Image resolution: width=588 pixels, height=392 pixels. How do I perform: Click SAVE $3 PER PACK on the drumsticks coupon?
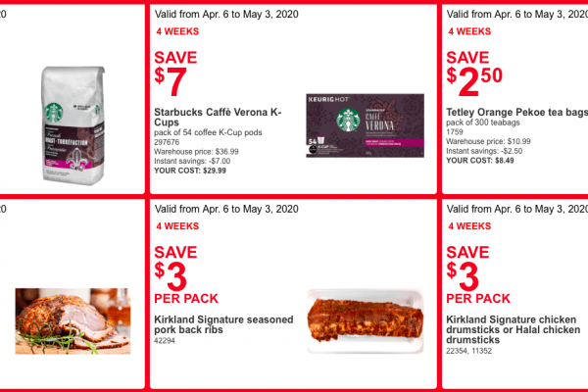pos(479,274)
